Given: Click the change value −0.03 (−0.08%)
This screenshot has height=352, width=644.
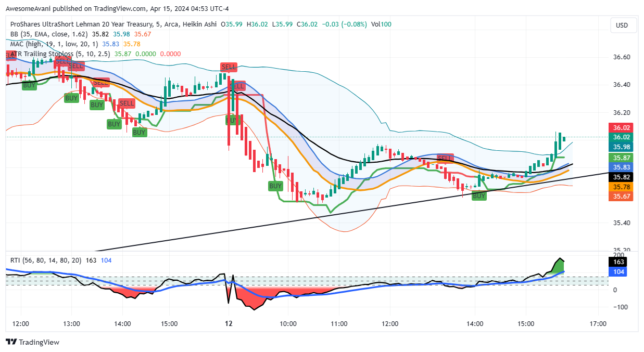Looking at the screenshot, I should pos(345,24).
